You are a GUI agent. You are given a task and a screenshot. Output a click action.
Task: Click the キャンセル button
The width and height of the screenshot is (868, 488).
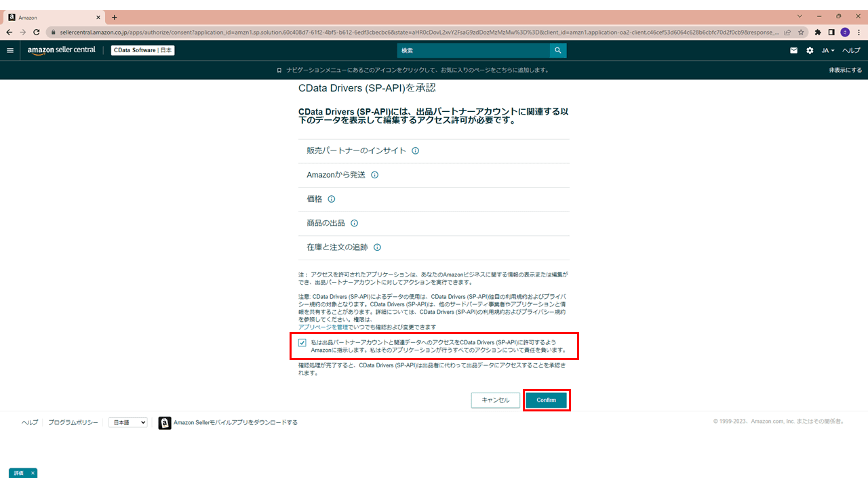click(496, 400)
